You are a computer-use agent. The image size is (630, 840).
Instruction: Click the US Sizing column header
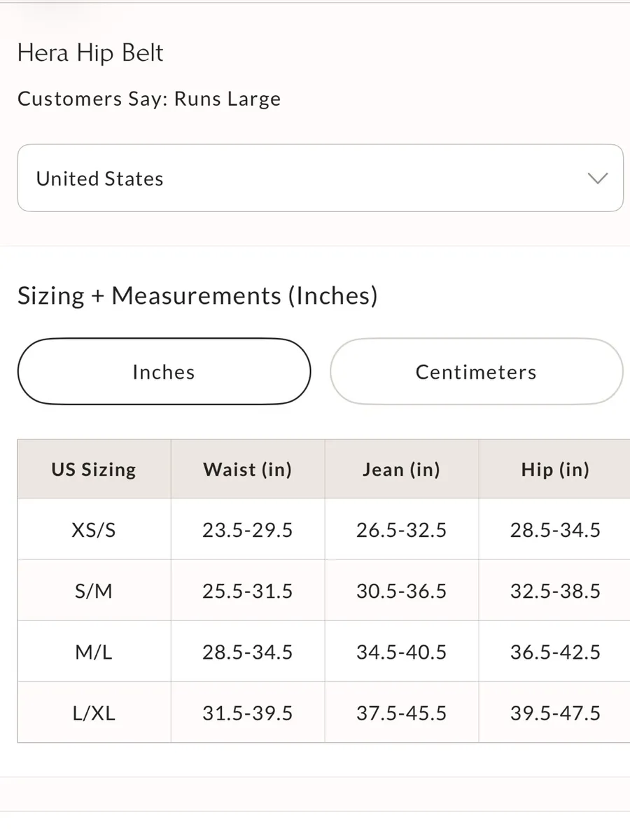coord(94,469)
